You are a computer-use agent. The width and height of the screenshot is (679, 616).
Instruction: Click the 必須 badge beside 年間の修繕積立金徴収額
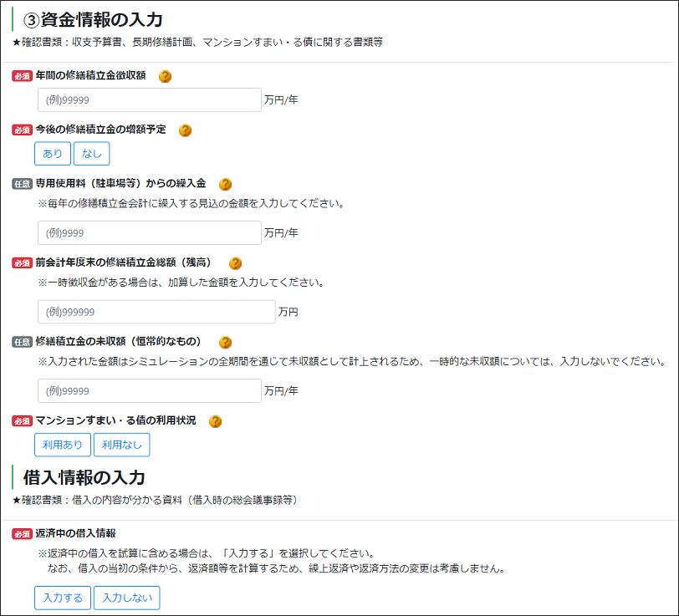point(22,76)
